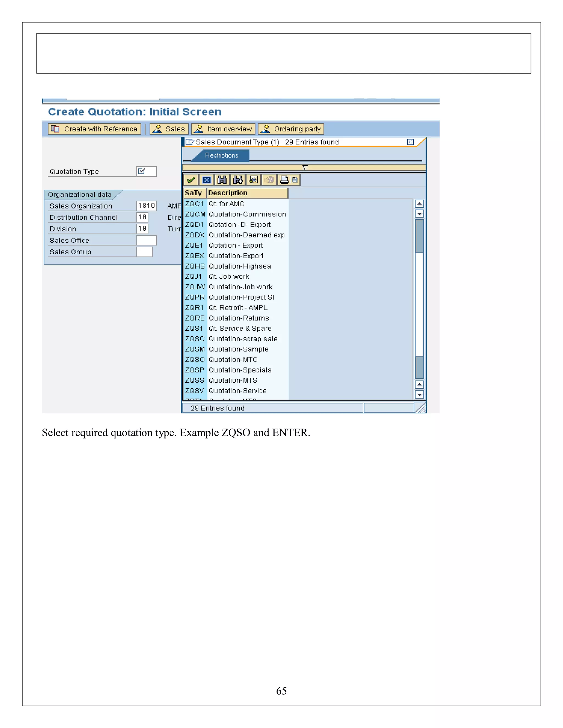Click the clipboard icon beside Print

(x=295, y=180)
